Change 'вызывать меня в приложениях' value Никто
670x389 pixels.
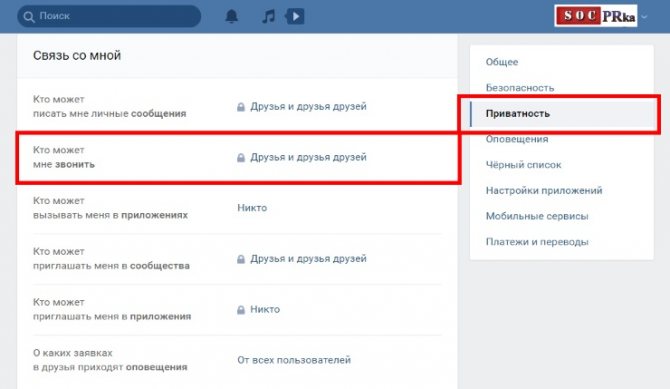click(x=252, y=208)
